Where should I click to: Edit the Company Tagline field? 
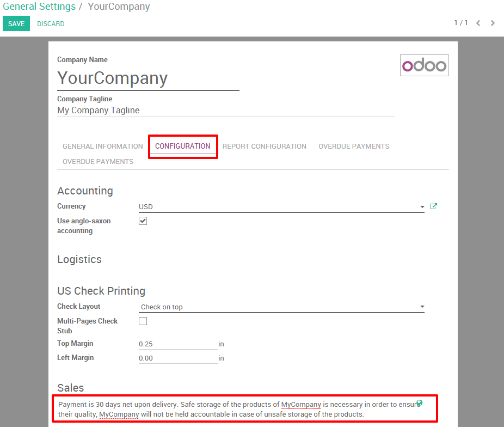tap(225, 111)
